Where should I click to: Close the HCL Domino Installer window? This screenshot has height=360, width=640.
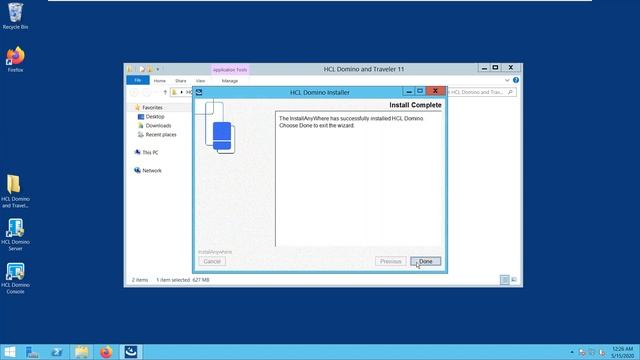[435, 91]
